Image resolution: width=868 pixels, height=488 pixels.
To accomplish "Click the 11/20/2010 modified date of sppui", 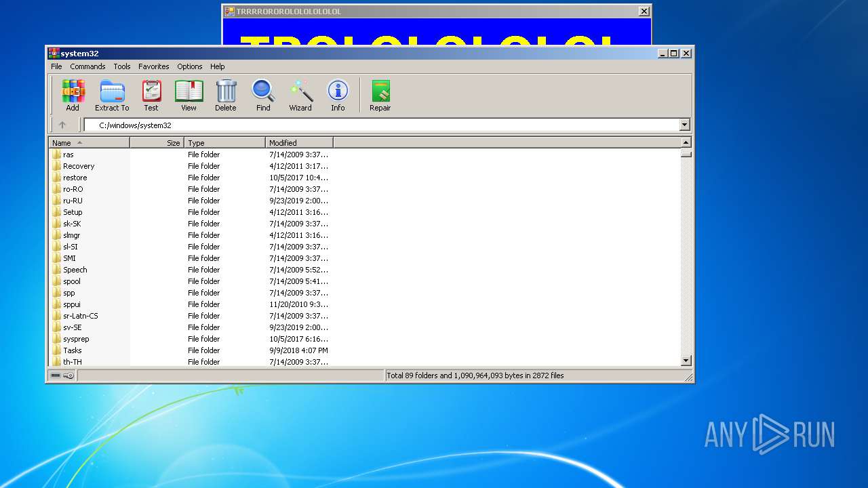I will pyautogui.click(x=298, y=304).
